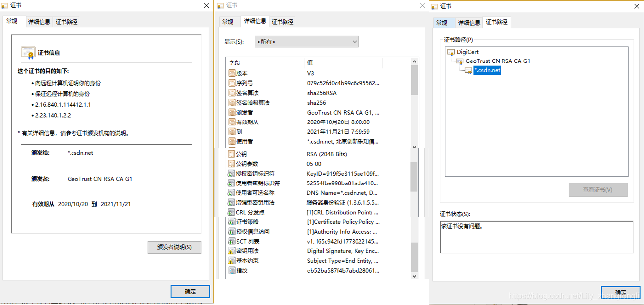This screenshot has height=305, width=644.
Task: Click the 密钥用法 warning icon
Action: click(x=231, y=251)
